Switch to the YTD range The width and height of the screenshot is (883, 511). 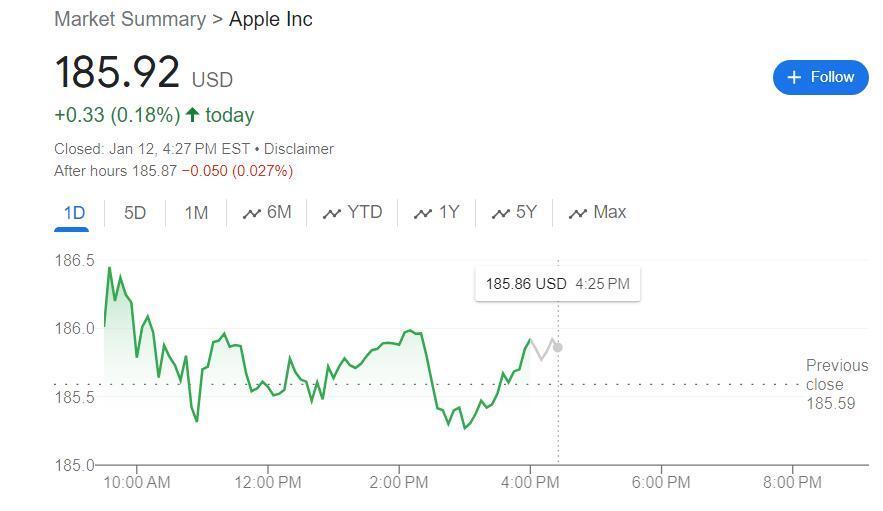click(364, 212)
